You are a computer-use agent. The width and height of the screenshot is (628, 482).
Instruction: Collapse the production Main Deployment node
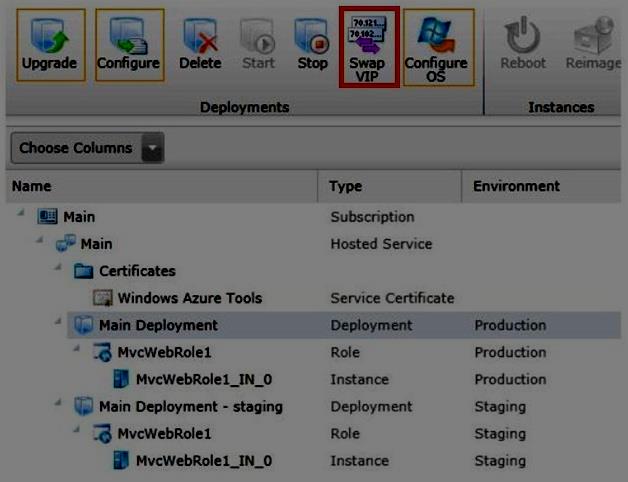click(x=58, y=321)
